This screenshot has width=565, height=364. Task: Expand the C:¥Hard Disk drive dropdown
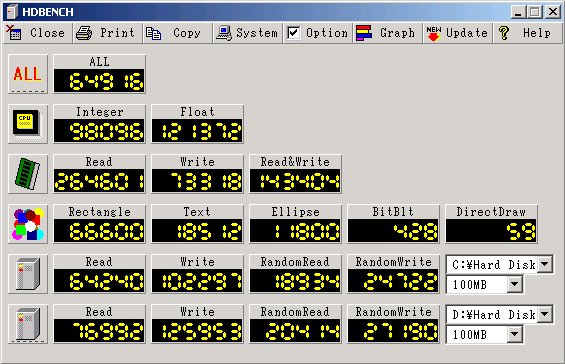545,264
